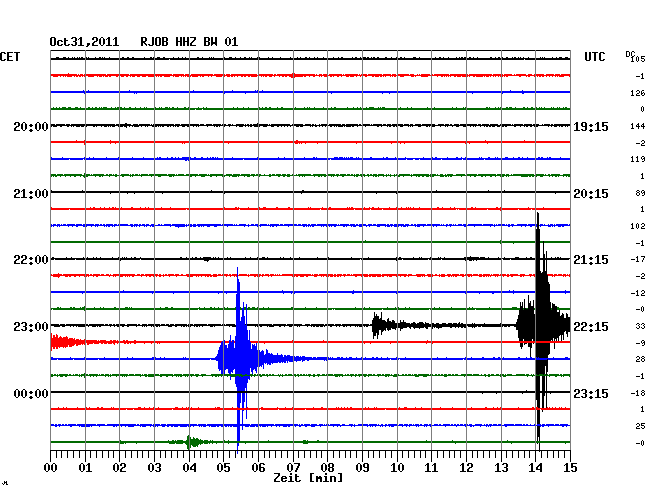Screen dimensions: 650x494
Task: Click the 23:00 CET time label
Action: coord(31,327)
